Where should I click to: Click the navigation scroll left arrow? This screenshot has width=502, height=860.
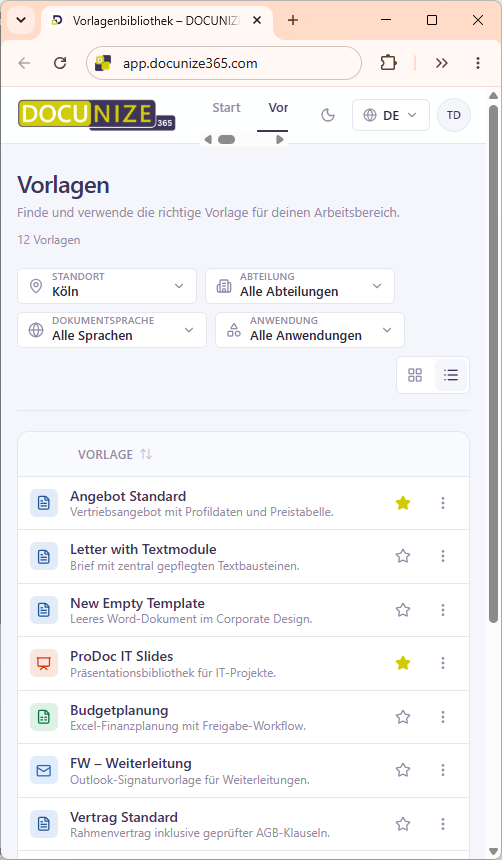point(207,140)
